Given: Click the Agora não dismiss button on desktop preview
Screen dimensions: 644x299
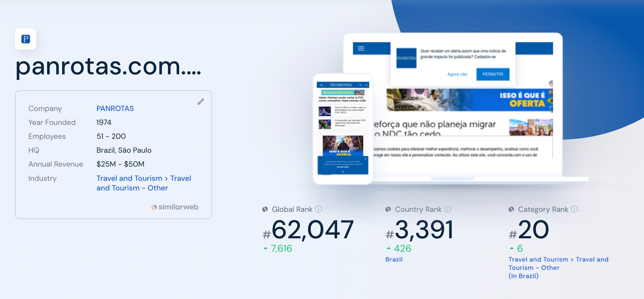Looking at the screenshot, I should (x=457, y=74).
